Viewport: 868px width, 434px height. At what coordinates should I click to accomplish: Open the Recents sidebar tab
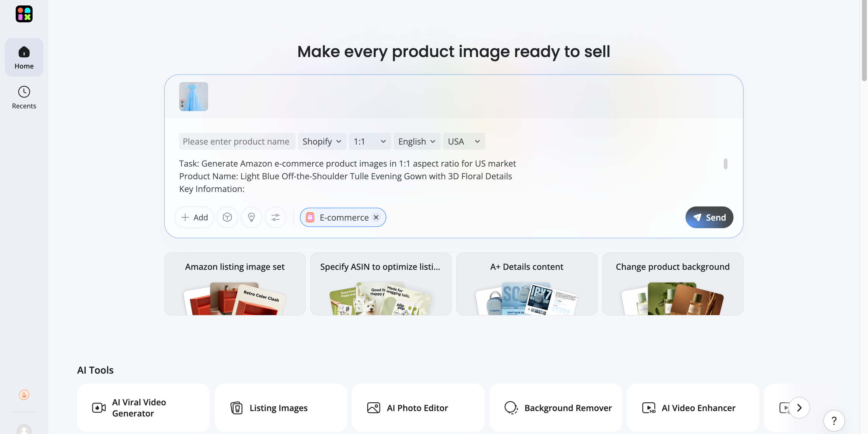[24, 97]
